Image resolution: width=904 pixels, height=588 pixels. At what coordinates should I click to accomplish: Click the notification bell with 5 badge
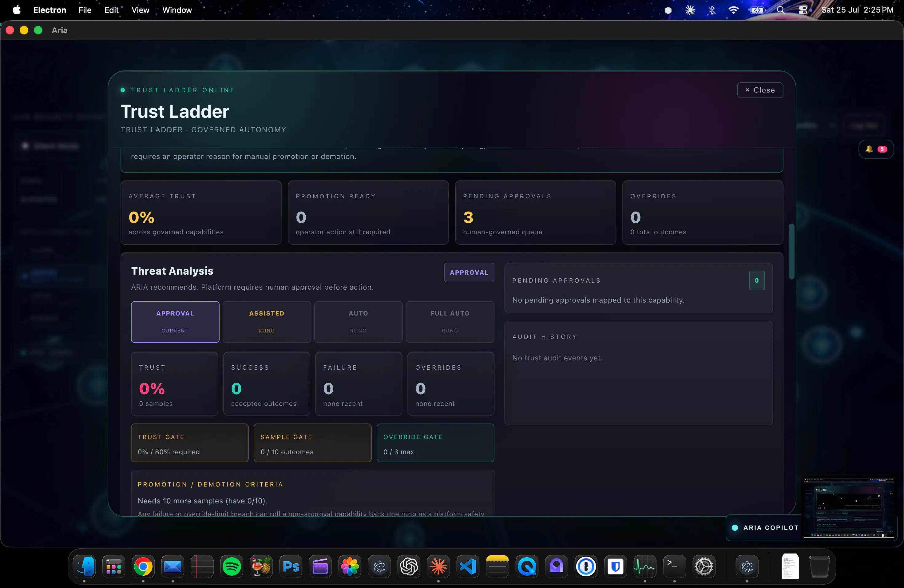876,149
